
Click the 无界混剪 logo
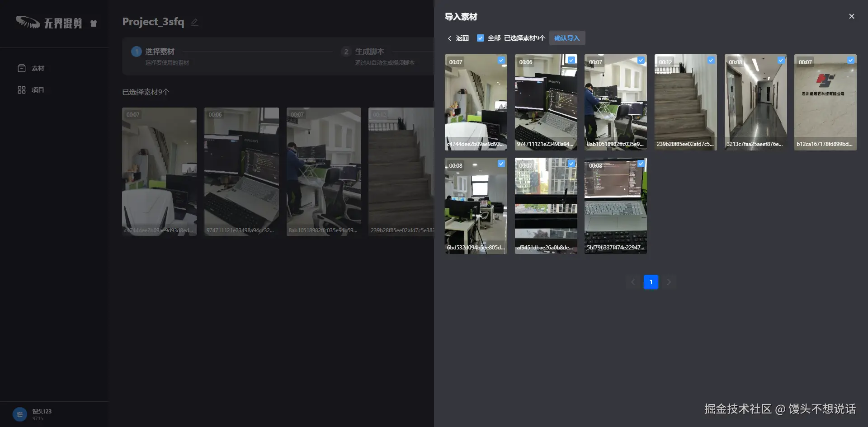49,23
